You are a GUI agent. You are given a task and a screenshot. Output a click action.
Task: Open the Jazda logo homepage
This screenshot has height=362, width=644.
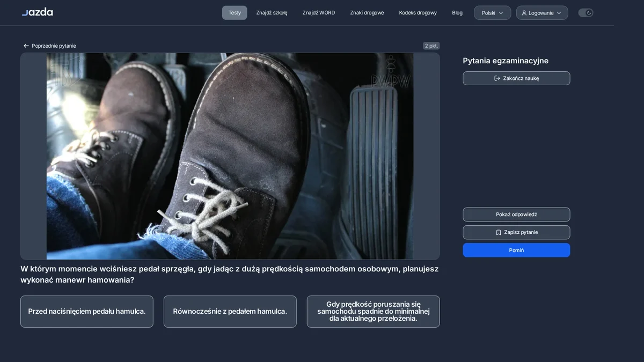click(37, 12)
